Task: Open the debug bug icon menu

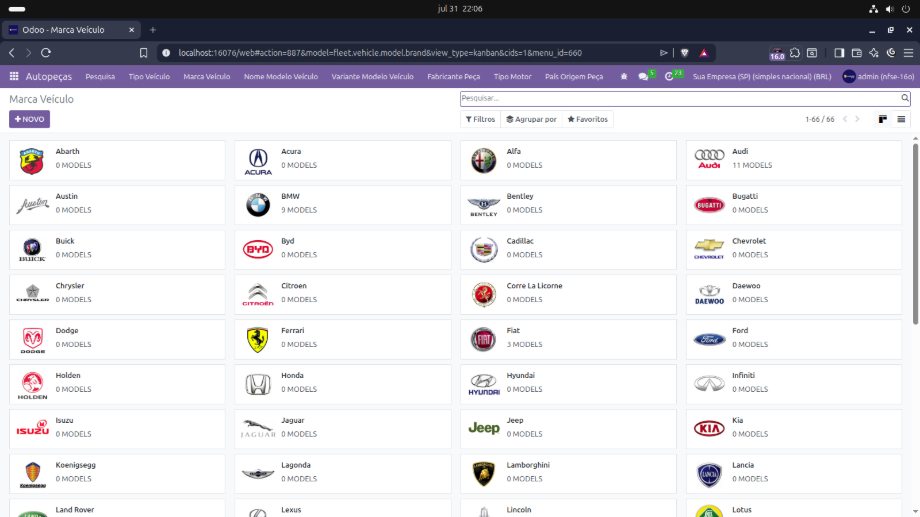Action: coord(624,76)
